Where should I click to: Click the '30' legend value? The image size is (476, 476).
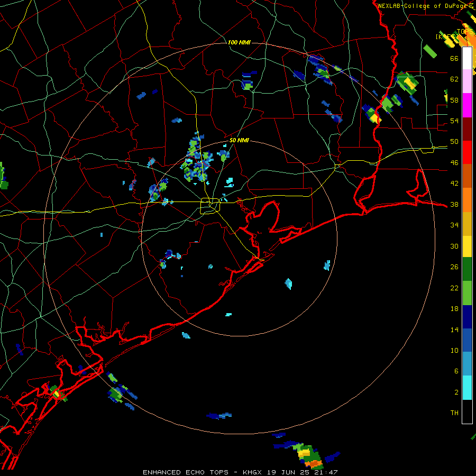454,246
